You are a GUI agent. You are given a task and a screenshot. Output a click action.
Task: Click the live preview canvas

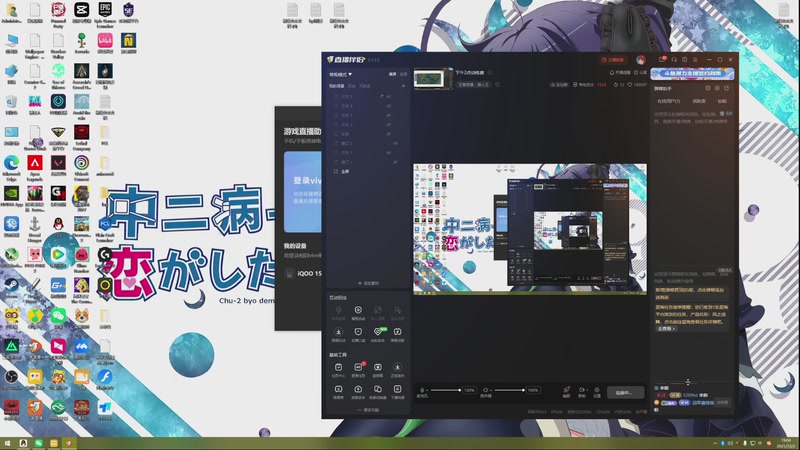tap(530, 229)
